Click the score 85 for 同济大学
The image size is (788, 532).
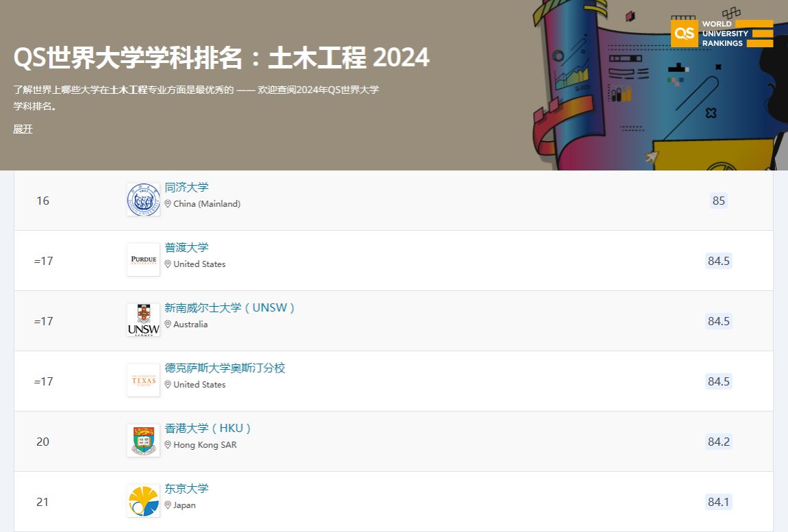pyautogui.click(x=719, y=201)
